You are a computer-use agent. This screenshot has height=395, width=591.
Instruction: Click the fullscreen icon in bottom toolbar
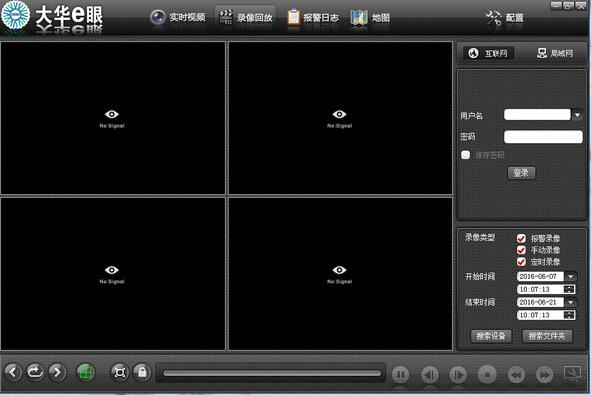click(x=119, y=372)
